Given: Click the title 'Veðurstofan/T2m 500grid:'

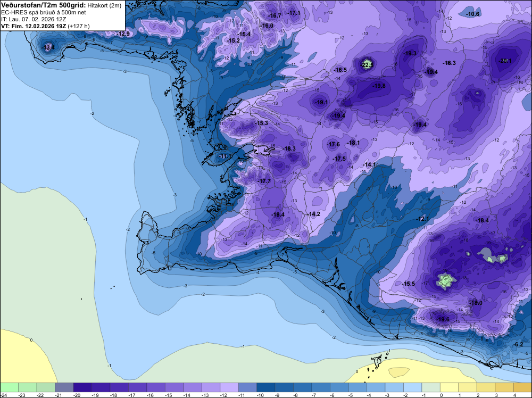Looking at the screenshot, I should click(x=43, y=5).
